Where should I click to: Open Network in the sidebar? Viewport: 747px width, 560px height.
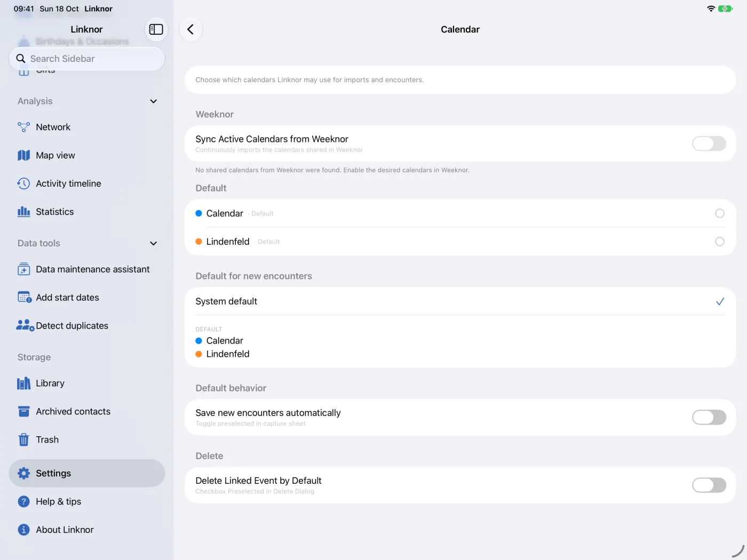click(x=87, y=127)
